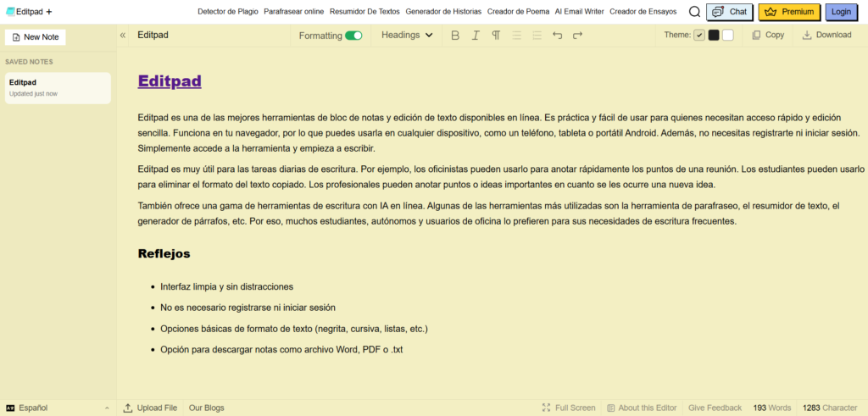Collapse the sidebar with double chevron
Image resolution: width=868 pixels, height=416 pixels.
tap(123, 36)
